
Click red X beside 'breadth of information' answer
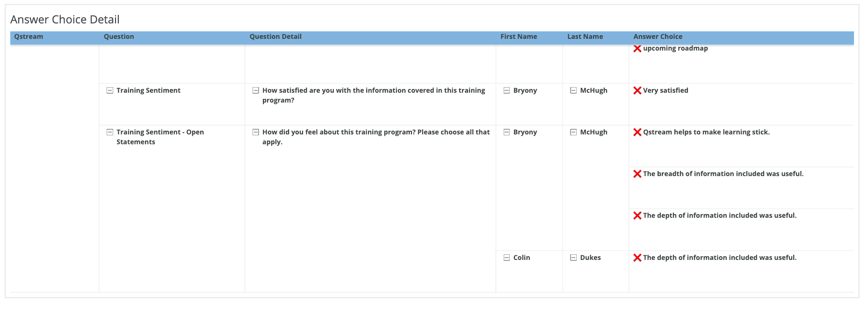(x=637, y=174)
